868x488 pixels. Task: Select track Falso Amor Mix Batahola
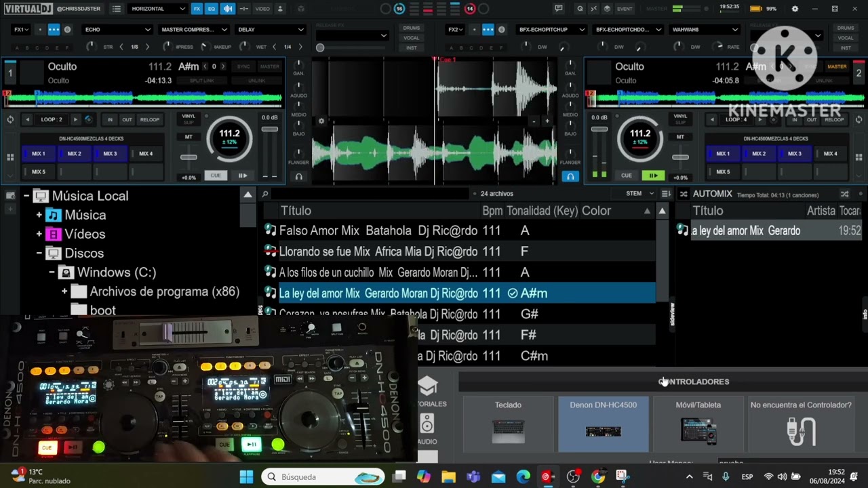click(x=459, y=231)
